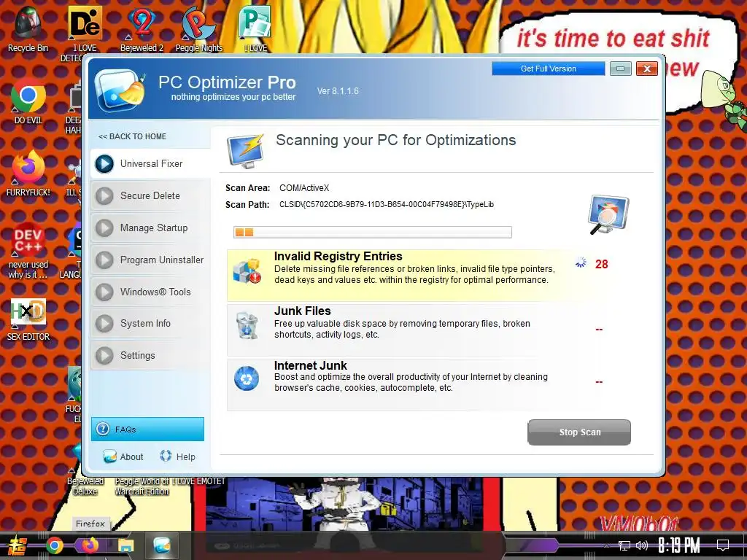747x560 pixels.
Task: Click the magnifier monitor scan icon
Action: 608,214
